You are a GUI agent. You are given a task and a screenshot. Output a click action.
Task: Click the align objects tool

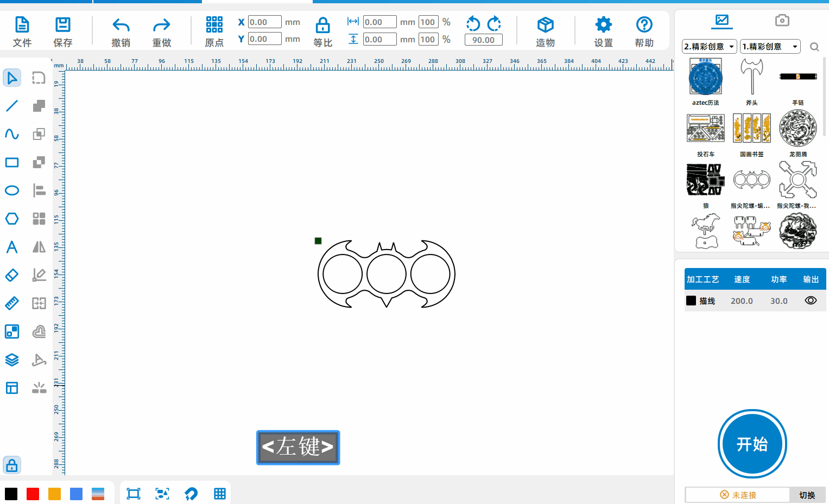click(x=39, y=190)
